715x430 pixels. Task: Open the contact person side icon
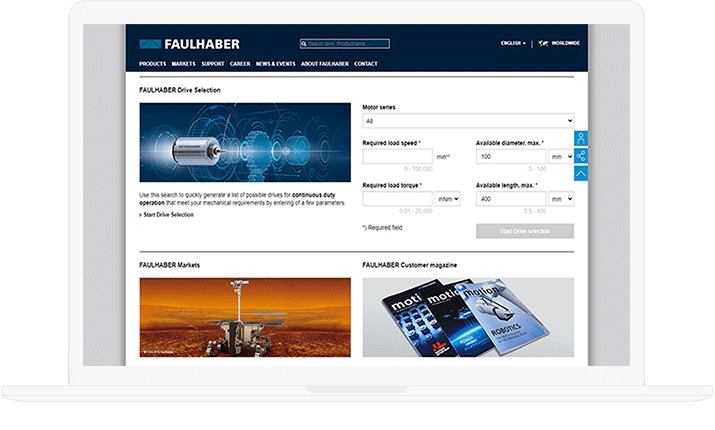[x=580, y=138]
